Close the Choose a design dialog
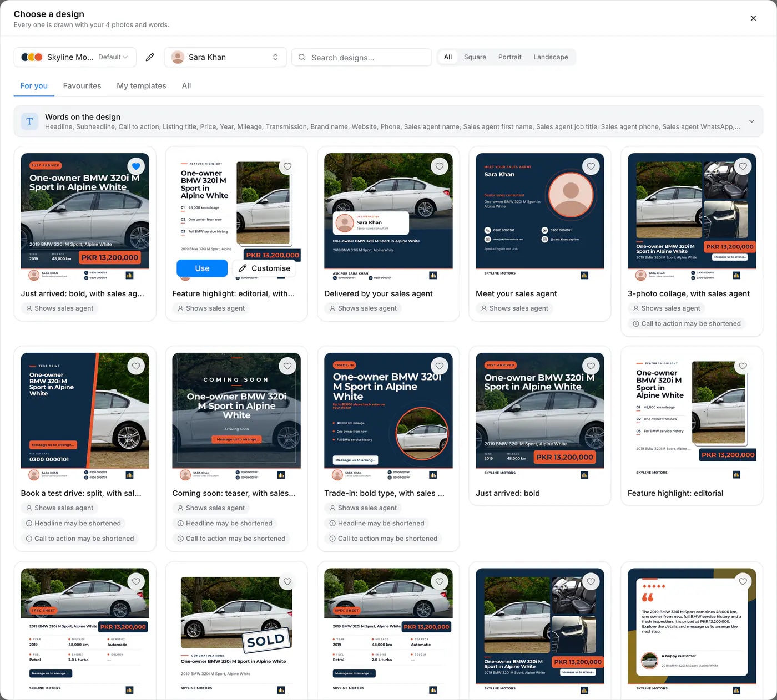This screenshot has width=777, height=700. coord(753,18)
